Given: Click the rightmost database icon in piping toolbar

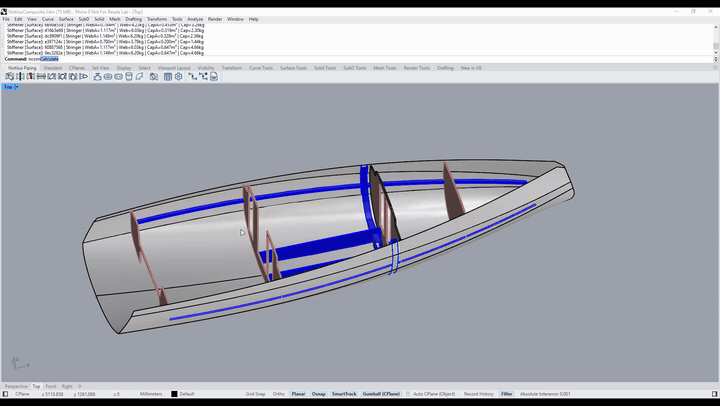Looking at the screenshot, I should 214,77.
